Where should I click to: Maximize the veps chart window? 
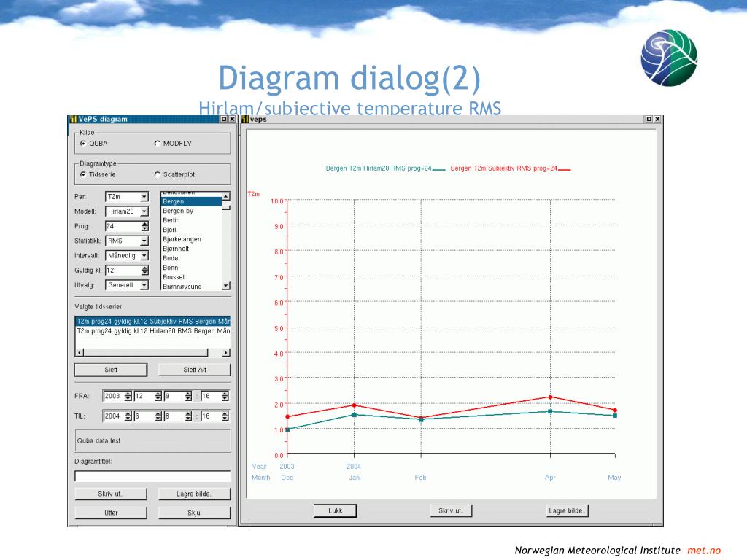[649, 119]
